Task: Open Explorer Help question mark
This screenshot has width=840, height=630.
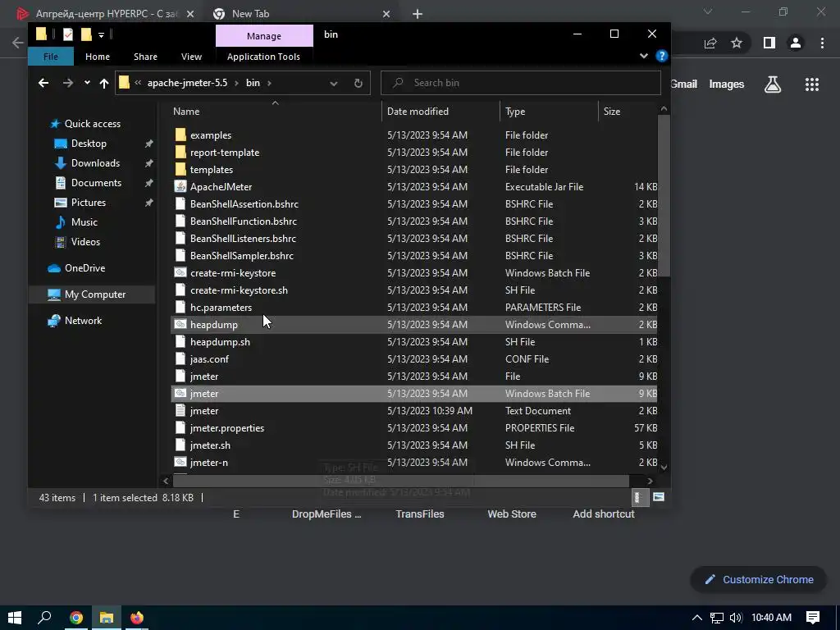Action: (662, 56)
